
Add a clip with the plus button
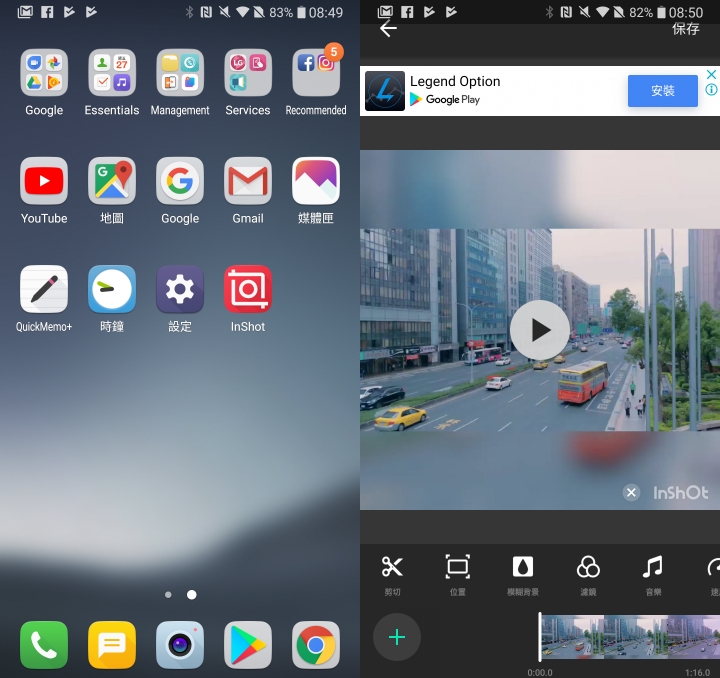(397, 637)
